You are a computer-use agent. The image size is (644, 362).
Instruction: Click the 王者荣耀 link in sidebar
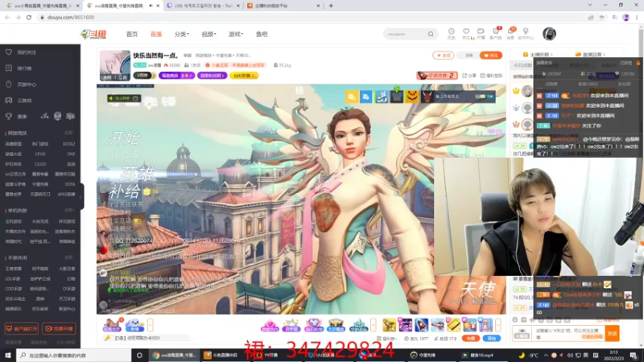pyautogui.click(x=13, y=269)
